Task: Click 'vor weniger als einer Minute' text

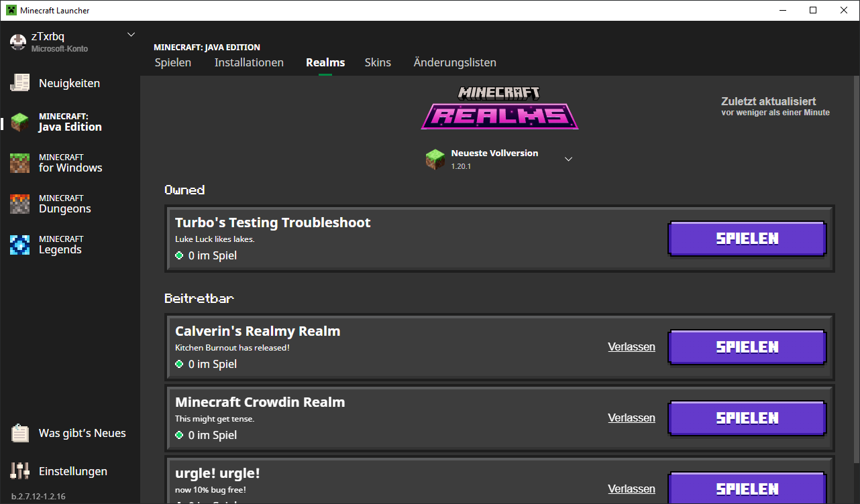Action: pyautogui.click(x=775, y=113)
